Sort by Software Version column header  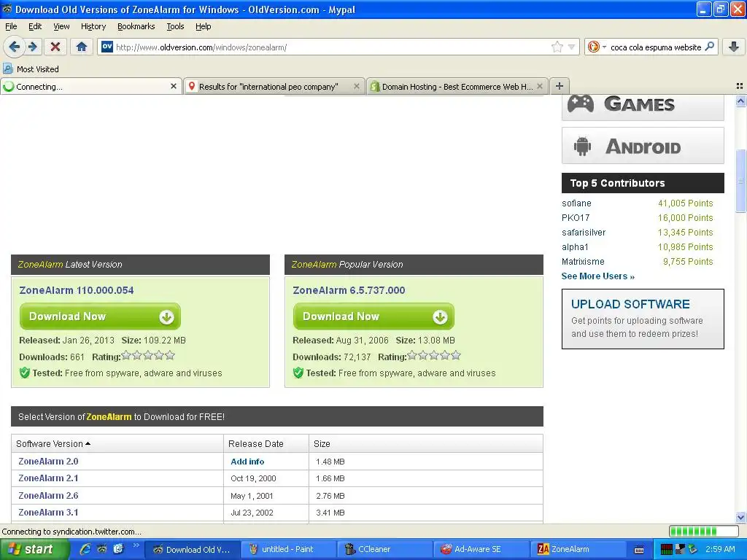pyautogui.click(x=53, y=444)
